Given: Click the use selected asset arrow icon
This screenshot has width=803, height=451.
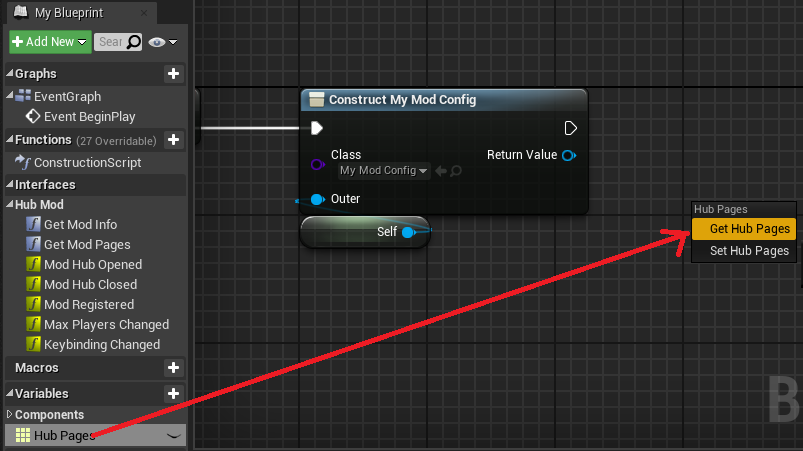Looking at the screenshot, I should click(440, 170).
